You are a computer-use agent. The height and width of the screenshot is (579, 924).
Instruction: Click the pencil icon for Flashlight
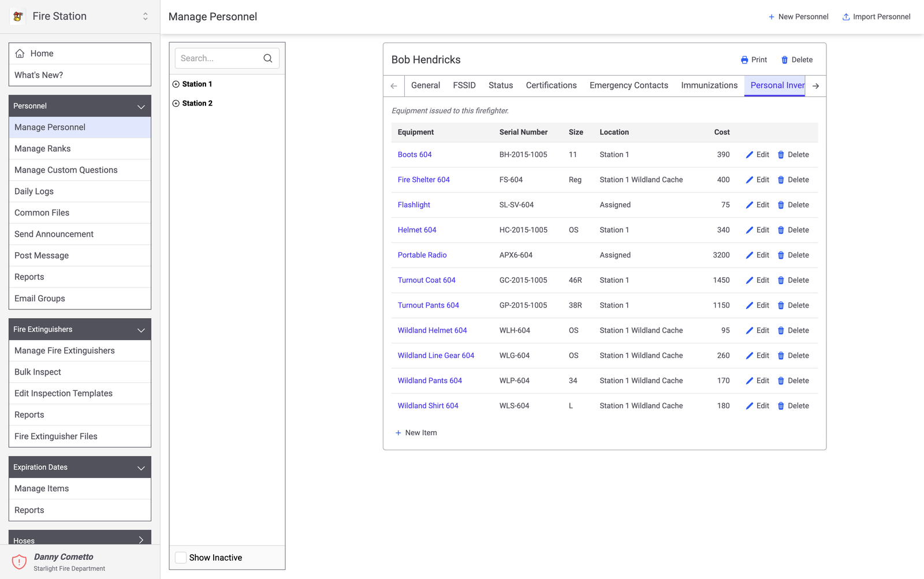coord(750,205)
